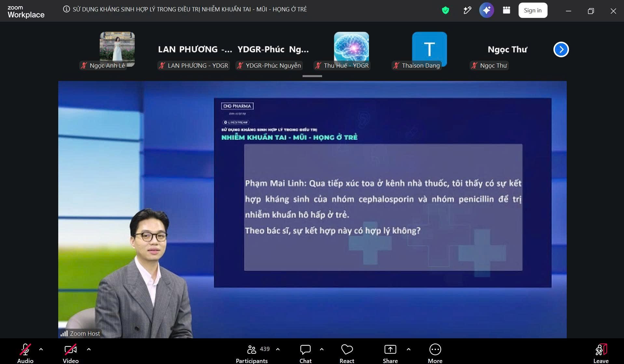Unmute microphone with the Audio toggle

click(25, 353)
